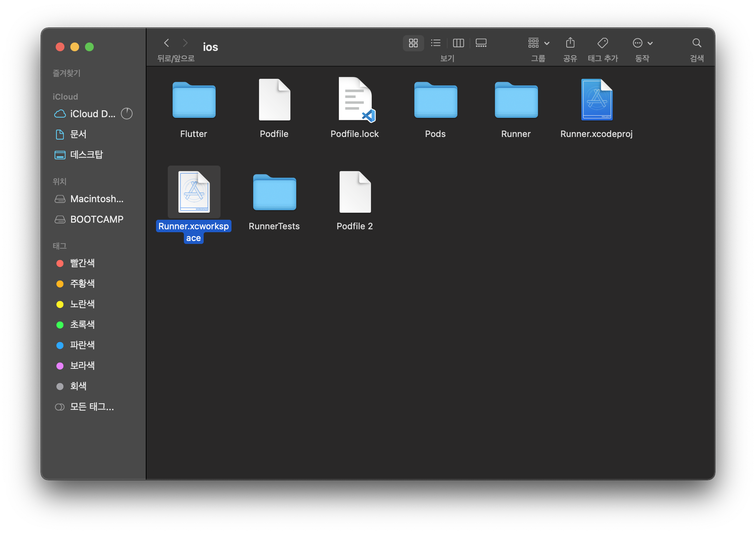The height and width of the screenshot is (534, 756).
Task: Select Runner.xcodeproj project file
Action: [x=597, y=99]
